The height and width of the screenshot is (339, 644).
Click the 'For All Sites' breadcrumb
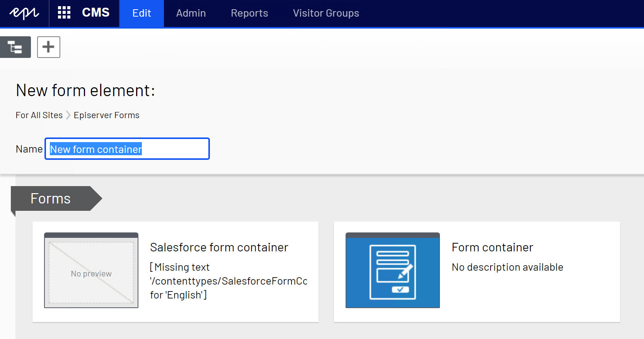pyautogui.click(x=39, y=115)
